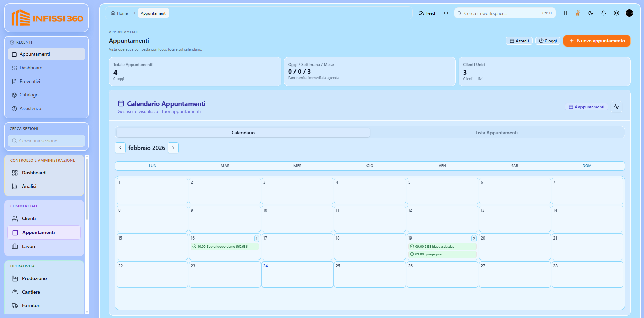Open the 10:00 Sopralluogo demo appointment

coord(225,247)
